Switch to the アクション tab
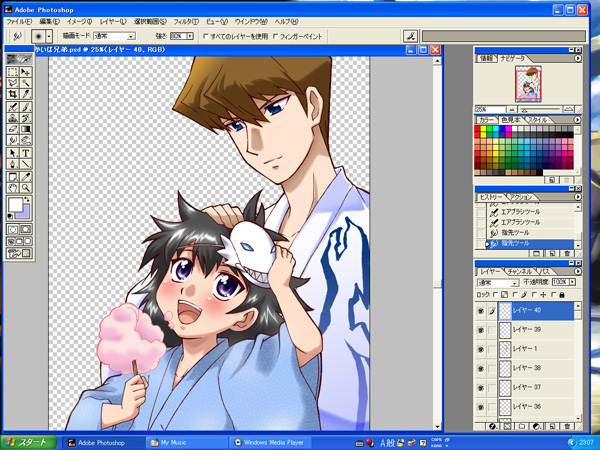The height and width of the screenshot is (450, 600). (x=521, y=197)
